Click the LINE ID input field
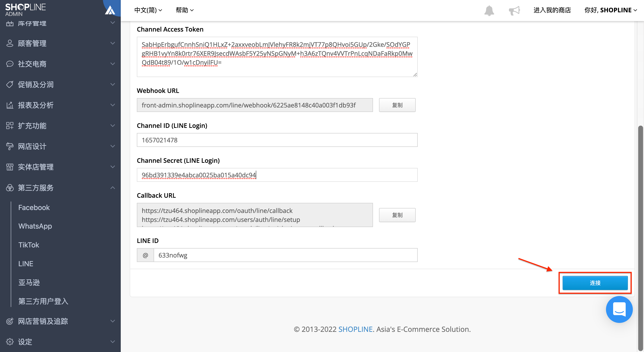Viewport: 644px width, 352px height. (286, 255)
